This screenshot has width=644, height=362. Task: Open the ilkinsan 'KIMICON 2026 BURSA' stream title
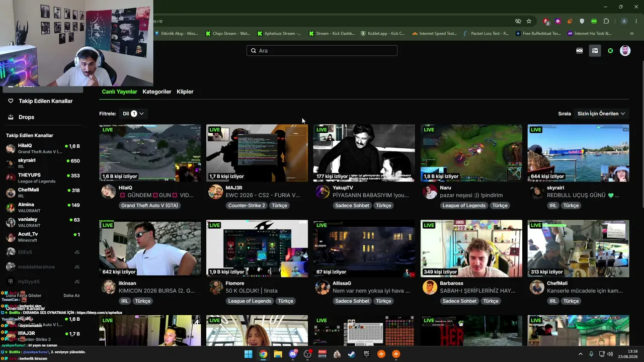[156, 291]
